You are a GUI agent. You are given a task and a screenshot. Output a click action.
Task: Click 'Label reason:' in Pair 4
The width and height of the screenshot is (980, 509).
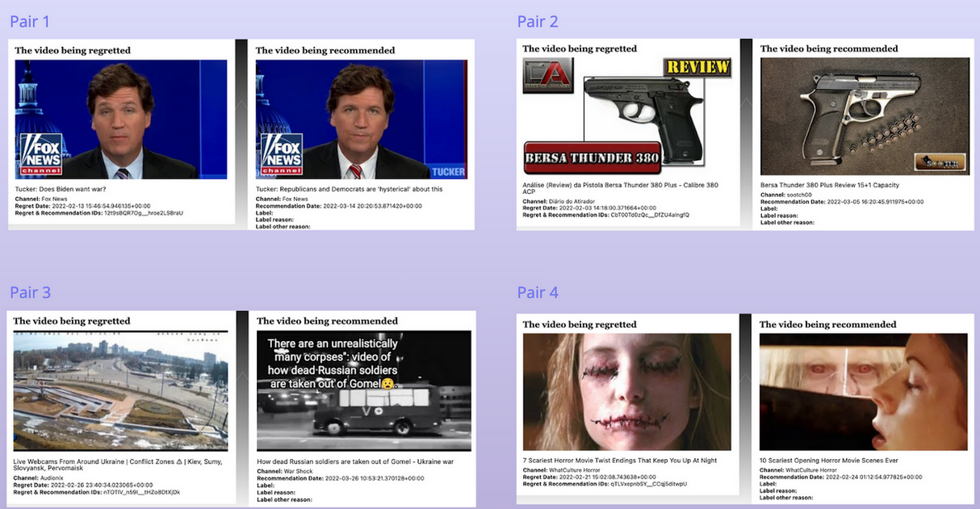[778, 490]
